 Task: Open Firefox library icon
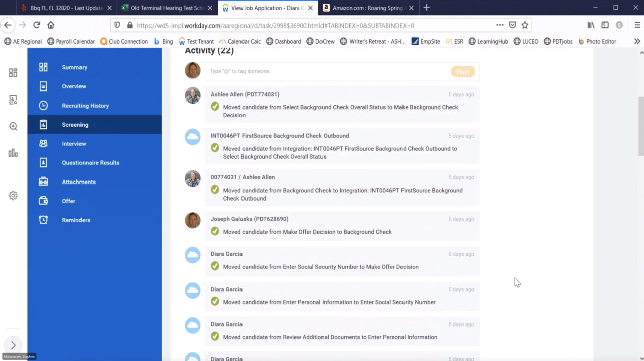click(x=591, y=25)
